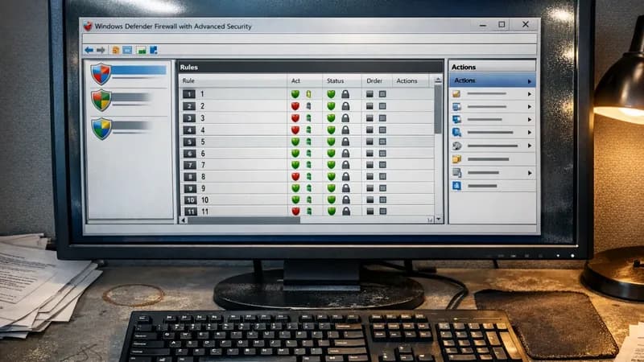Select rule row 1 number badge
The height and width of the screenshot is (362, 644).
(189, 94)
